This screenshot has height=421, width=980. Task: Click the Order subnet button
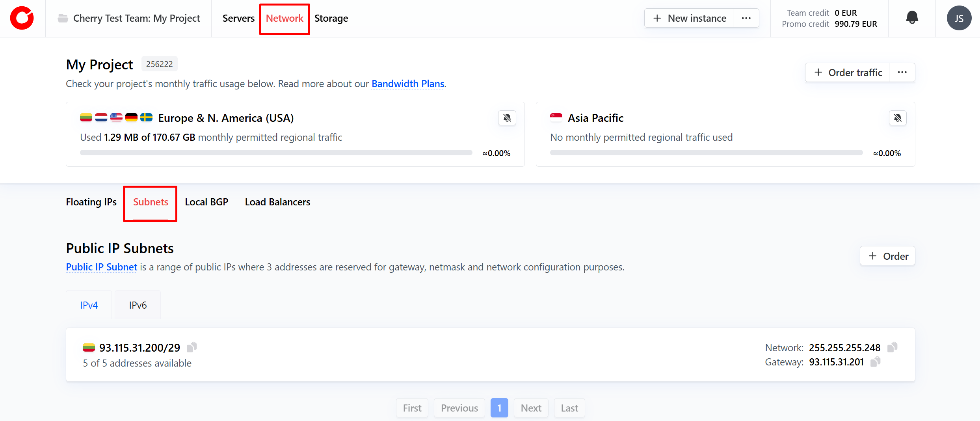[887, 256]
